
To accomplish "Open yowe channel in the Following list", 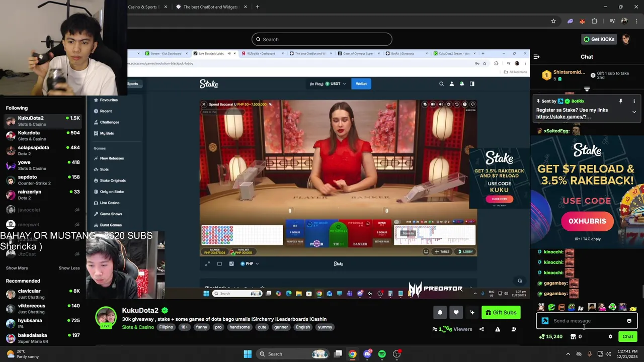I will (x=43, y=165).
